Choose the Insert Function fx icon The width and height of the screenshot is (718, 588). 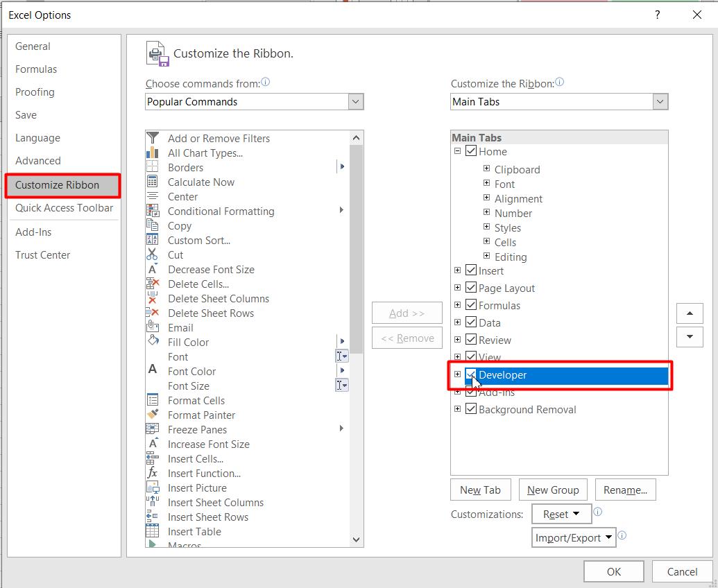tap(153, 473)
